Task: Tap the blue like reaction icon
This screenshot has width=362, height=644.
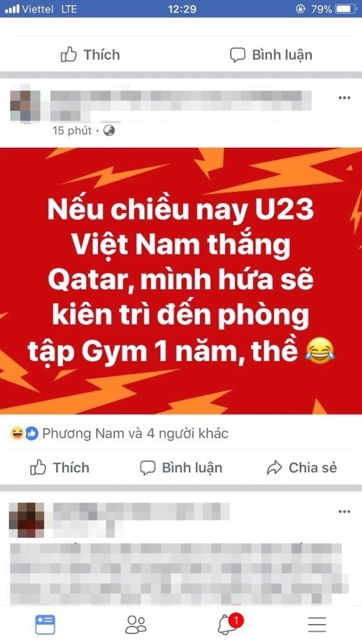Action: [x=31, y=433]
